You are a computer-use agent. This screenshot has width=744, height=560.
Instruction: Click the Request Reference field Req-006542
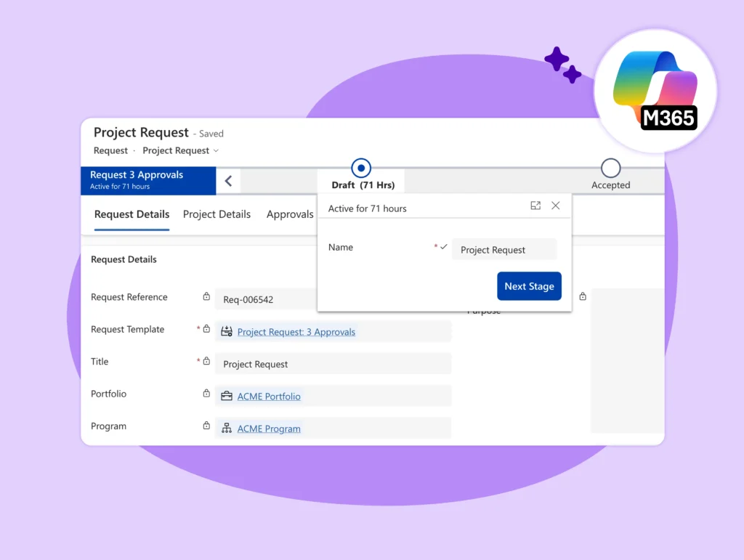coord(266,300)
